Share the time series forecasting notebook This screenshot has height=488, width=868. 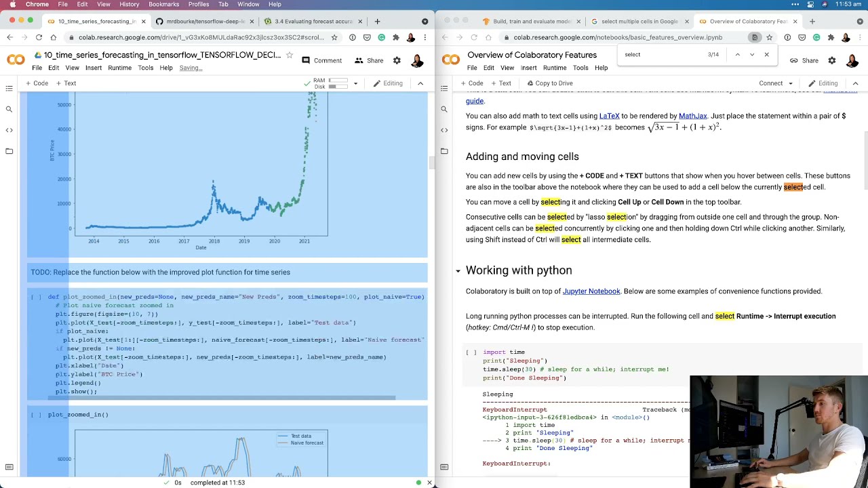(369, 60)
